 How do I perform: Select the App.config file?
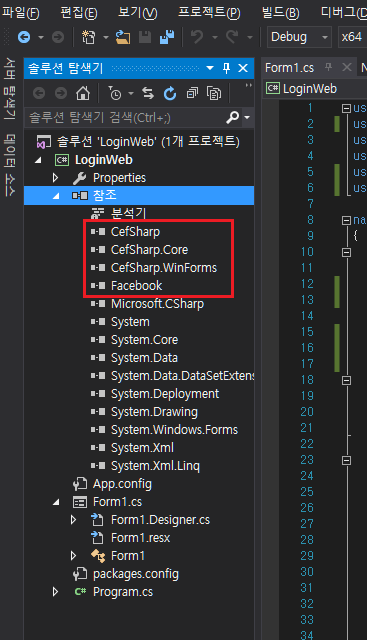(112, 484)
